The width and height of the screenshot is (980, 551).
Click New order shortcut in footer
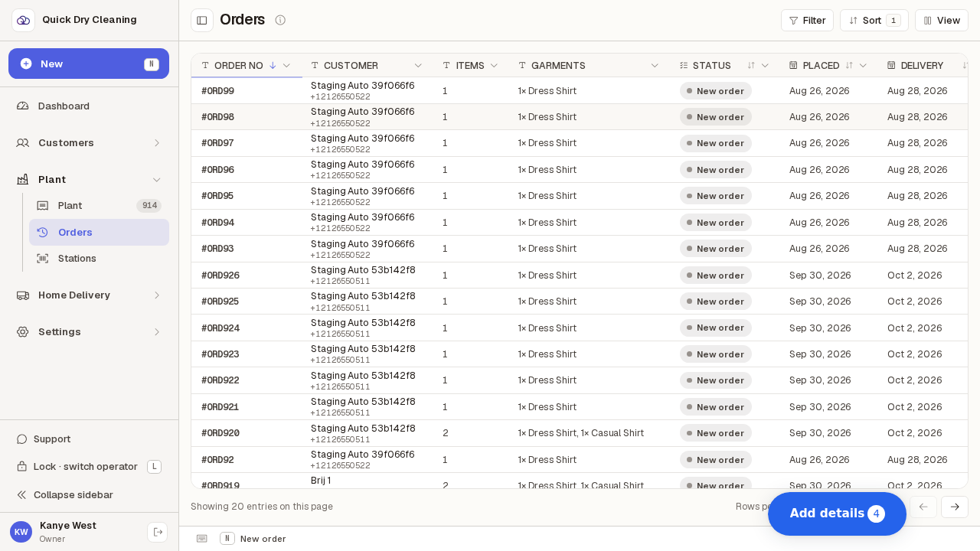(253, 539)
